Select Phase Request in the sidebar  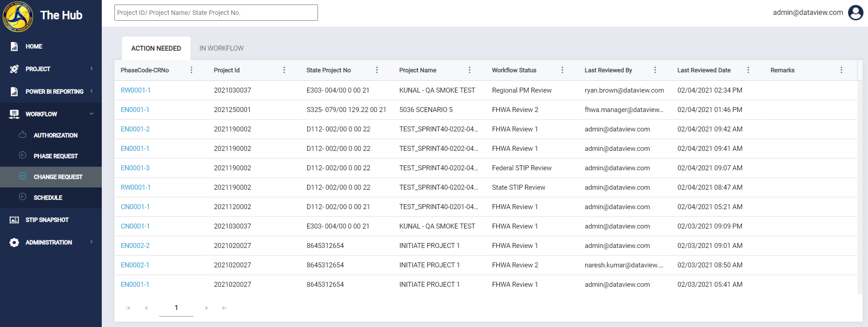coord(56,156)
